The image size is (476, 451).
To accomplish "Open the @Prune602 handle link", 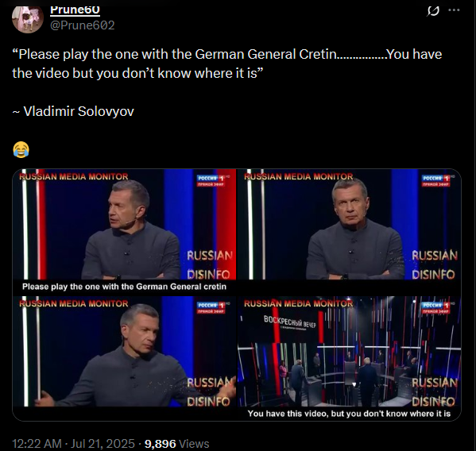I will click(x=83, y=25).
